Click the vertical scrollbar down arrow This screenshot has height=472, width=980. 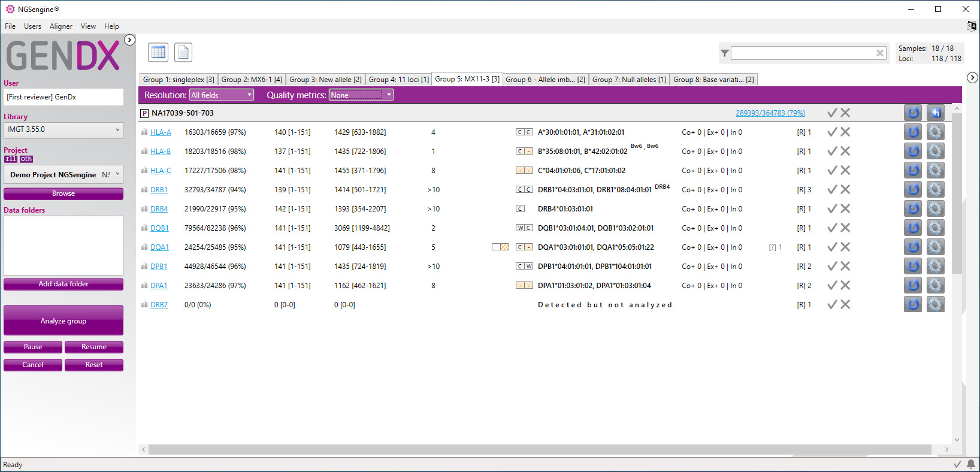point(957,440)
